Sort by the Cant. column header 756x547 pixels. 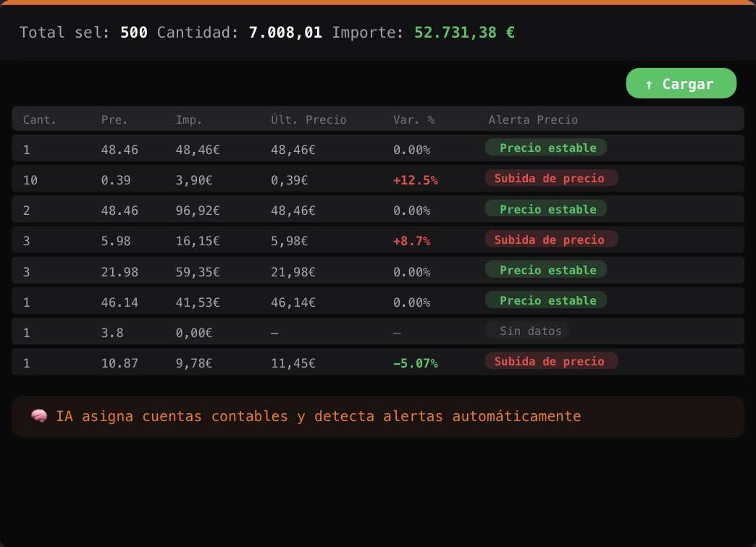pyautogui.click(x=40, y=119)
